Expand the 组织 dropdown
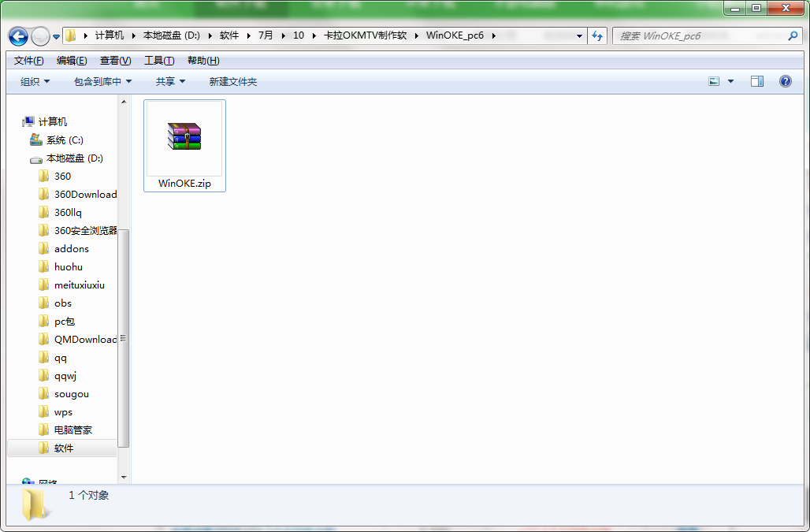The width and height of the screenshot is (810, 532). tap(35, 82)
